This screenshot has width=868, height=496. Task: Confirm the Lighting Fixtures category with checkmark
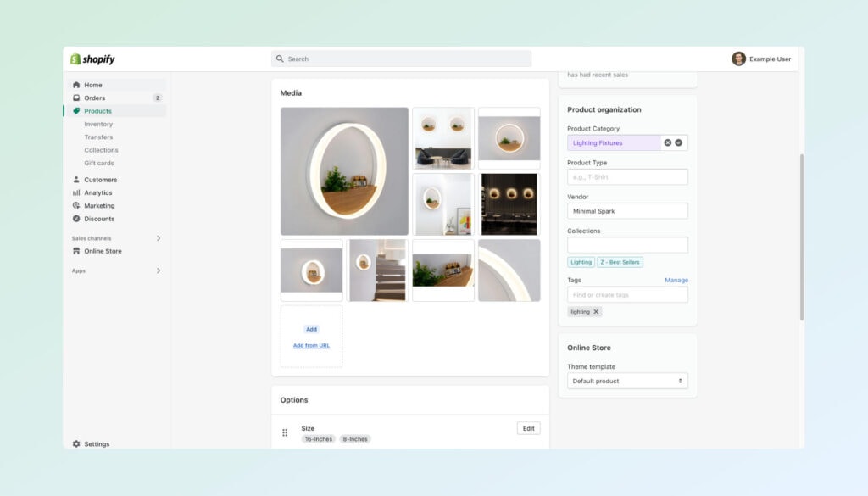[679, 142]
